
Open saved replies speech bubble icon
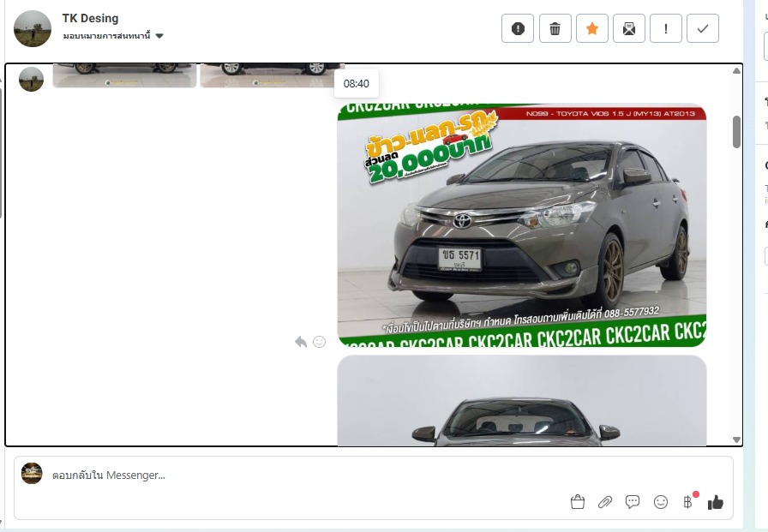[x=633, y=502]
